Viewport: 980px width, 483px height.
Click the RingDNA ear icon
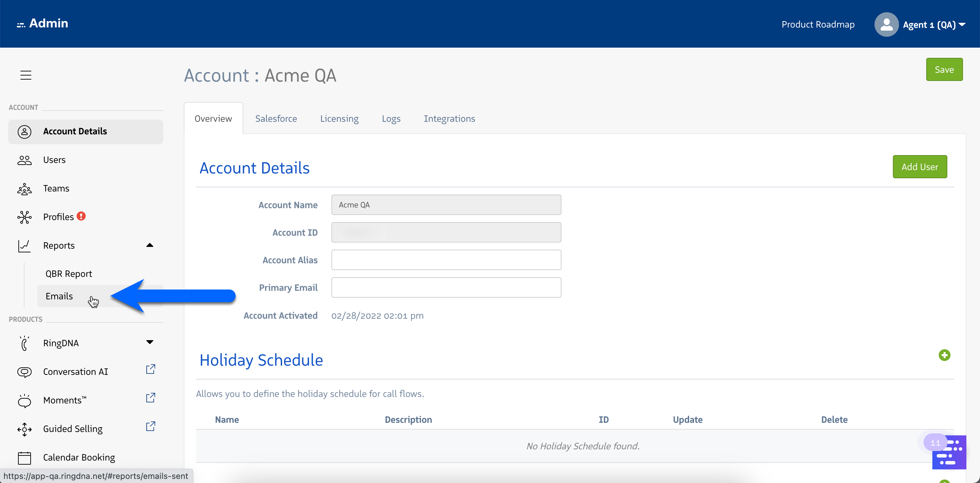click(x=24, y=343)
